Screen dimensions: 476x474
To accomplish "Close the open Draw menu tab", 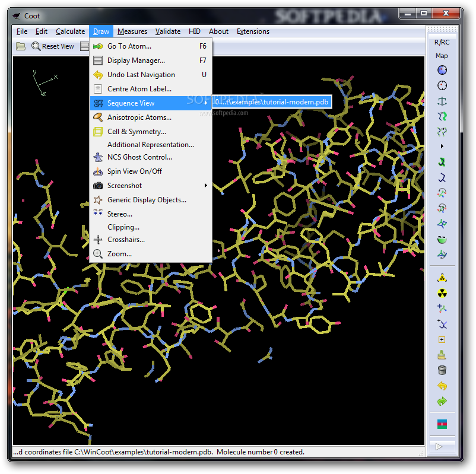I will tap(101, 31).
